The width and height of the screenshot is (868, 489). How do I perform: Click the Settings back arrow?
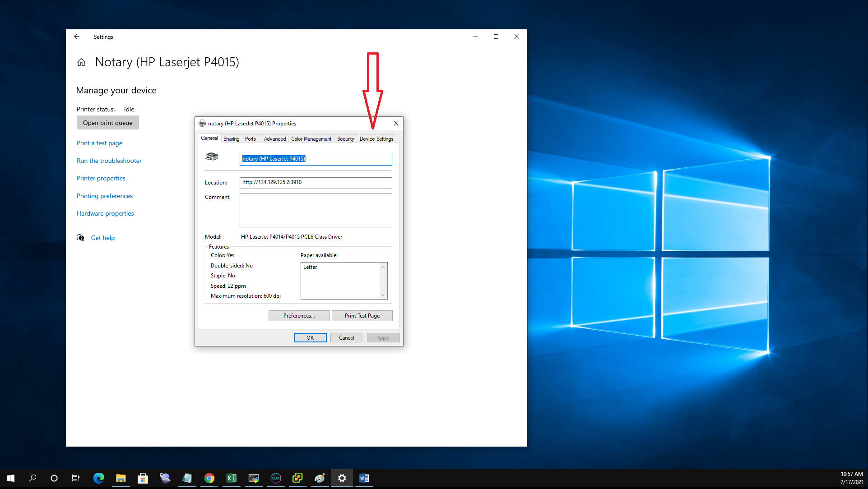pos(77,37)
